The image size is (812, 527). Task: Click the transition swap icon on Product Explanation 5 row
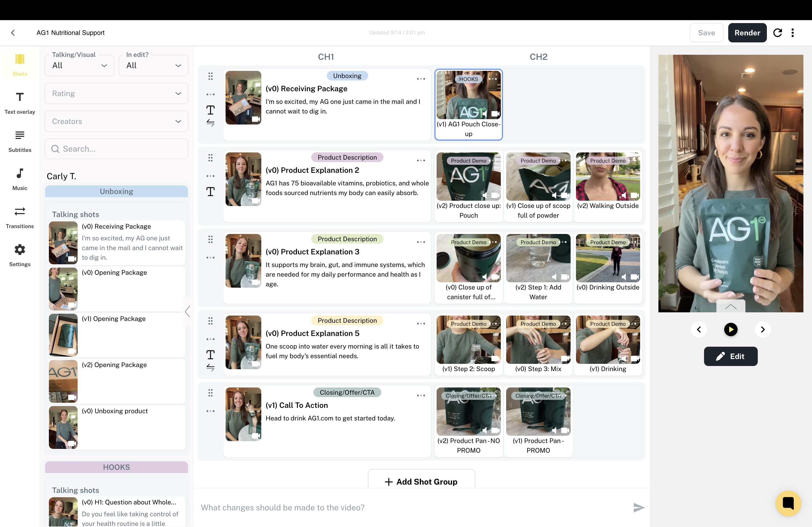pos(211,367)
